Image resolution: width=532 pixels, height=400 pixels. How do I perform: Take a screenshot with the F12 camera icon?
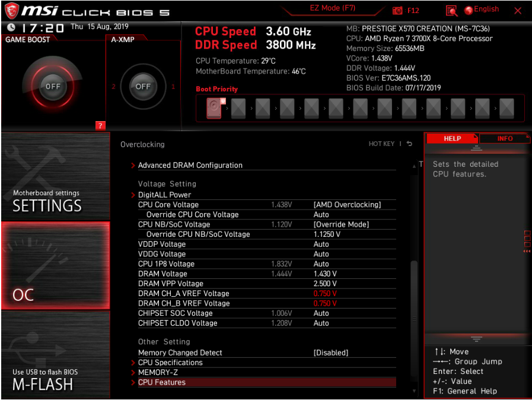click(397, 11)
